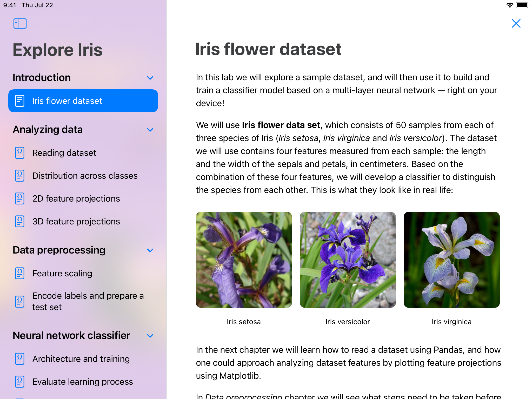Viewport: 532px width, 399px height.
Task: Collapse the Neural network classifier chevron
Action: click(150, 336)
